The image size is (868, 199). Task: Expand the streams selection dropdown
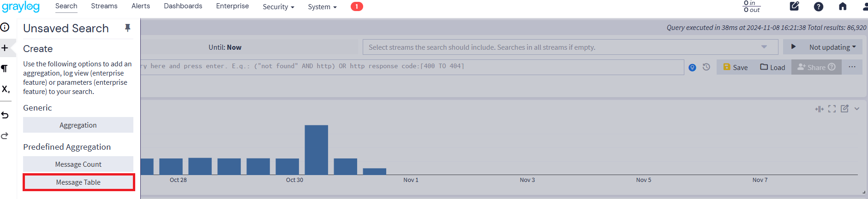[x=764, y=47]
